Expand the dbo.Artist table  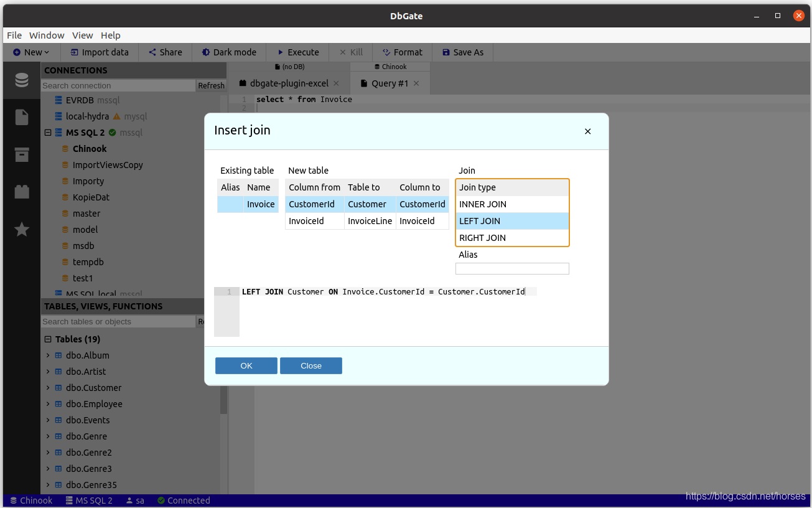48,372
